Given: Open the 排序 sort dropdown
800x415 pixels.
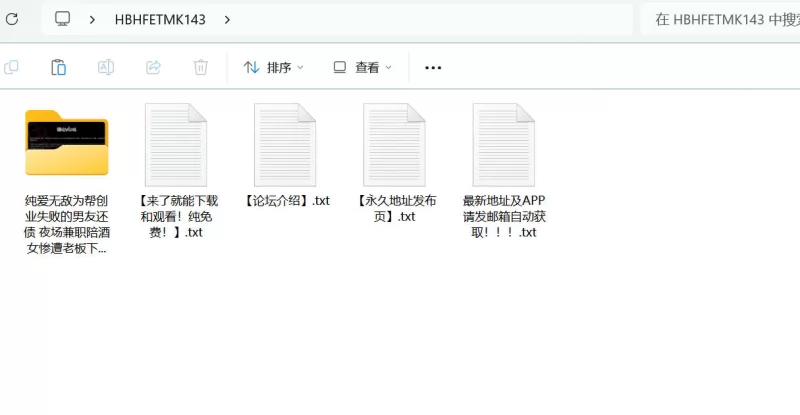Looking at the screenshot, I should 273,67.
